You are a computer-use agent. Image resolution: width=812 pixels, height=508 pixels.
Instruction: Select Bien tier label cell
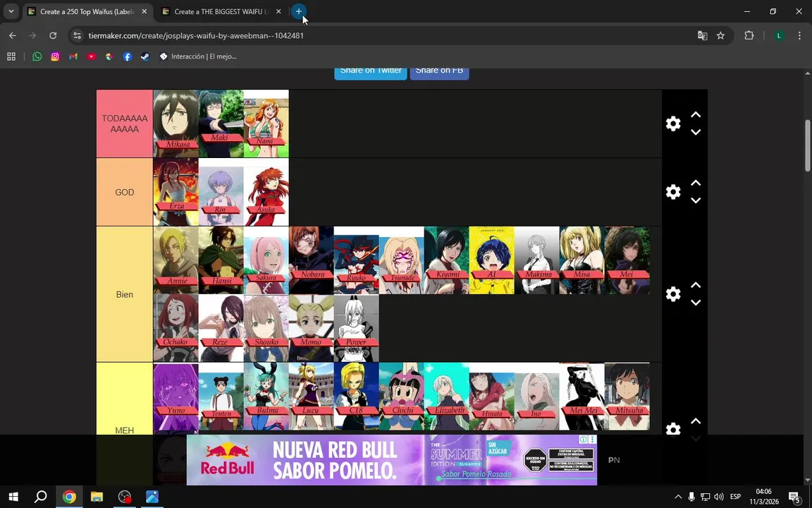[124, 294]
